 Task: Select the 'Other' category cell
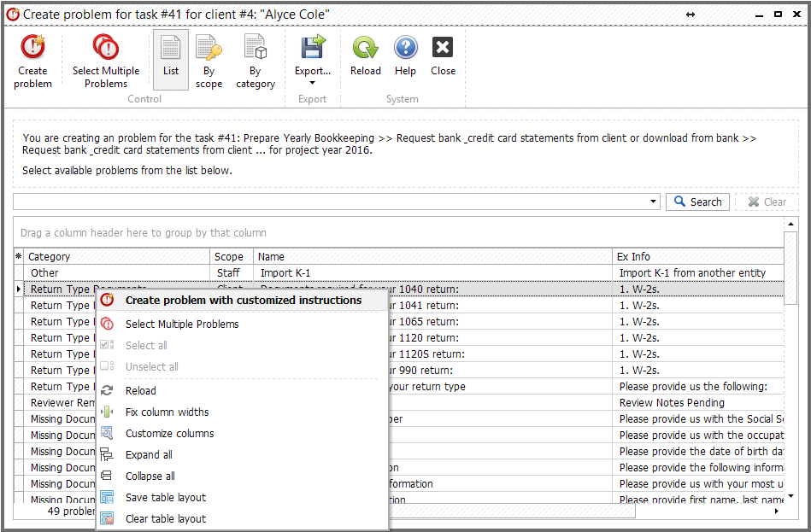click(x=117, y=273)
